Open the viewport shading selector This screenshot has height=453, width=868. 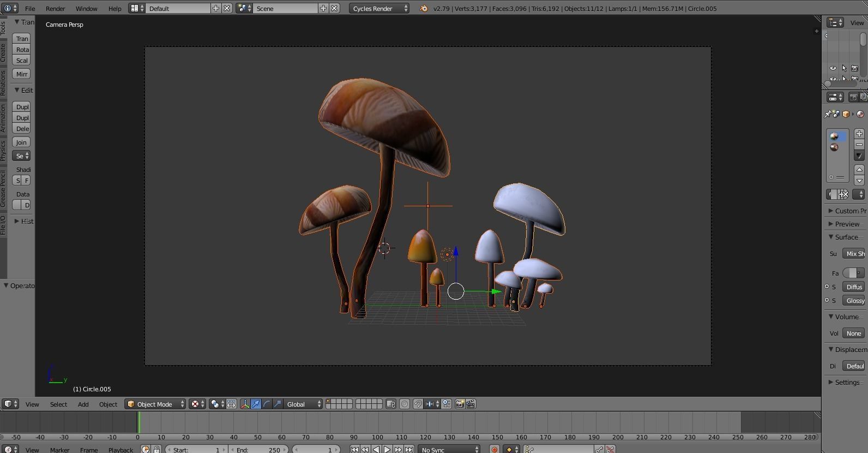(197, 404)
